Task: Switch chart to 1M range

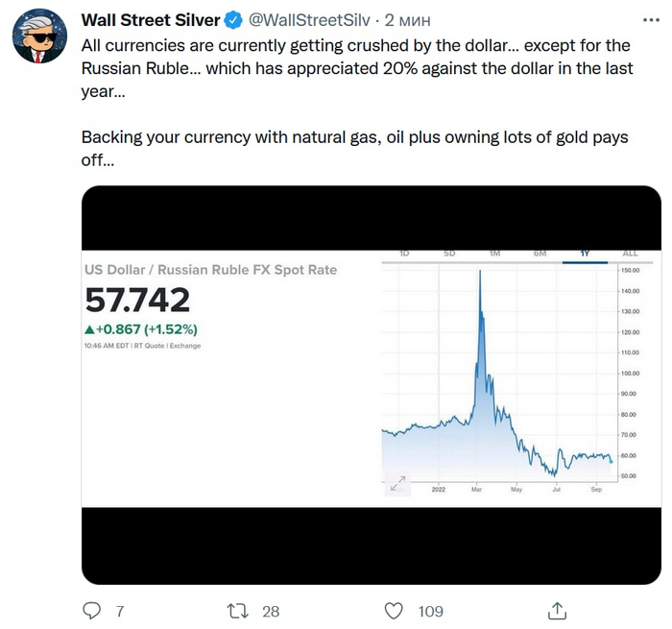Action: [494, 254]
